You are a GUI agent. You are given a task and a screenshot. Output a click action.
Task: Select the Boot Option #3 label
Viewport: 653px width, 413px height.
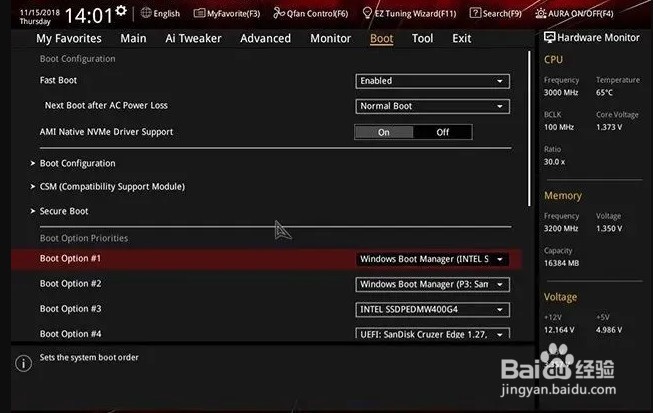pyautogui.click(x=70, y=309)
